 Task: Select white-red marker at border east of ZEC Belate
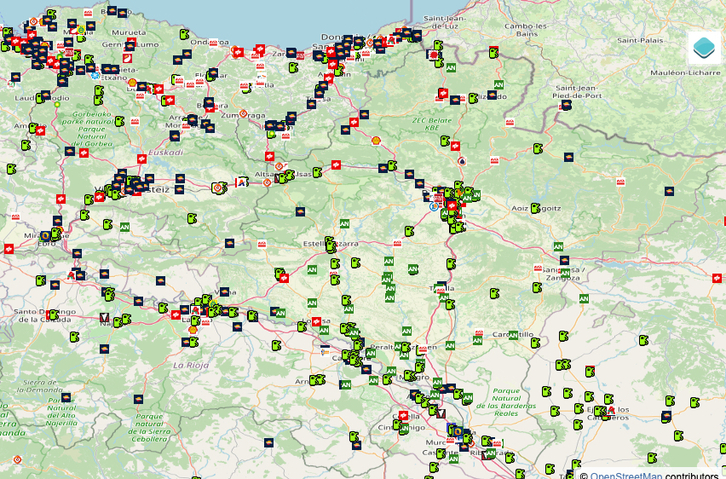[510, 123]
